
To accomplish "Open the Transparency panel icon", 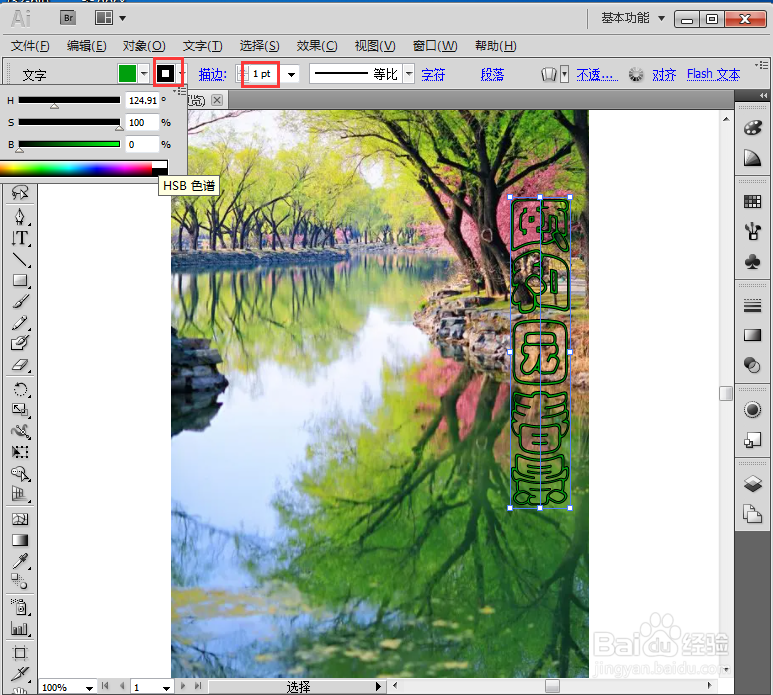I will [752, 365].
